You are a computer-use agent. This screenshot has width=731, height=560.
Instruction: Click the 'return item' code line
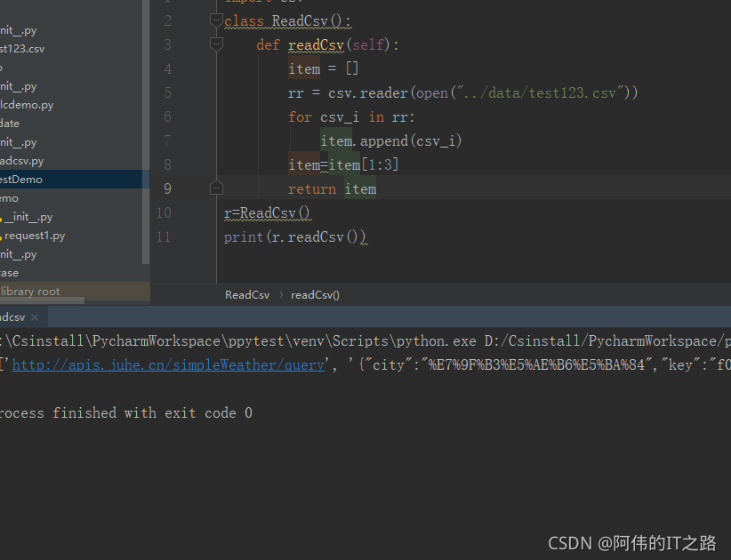point(332,189)
